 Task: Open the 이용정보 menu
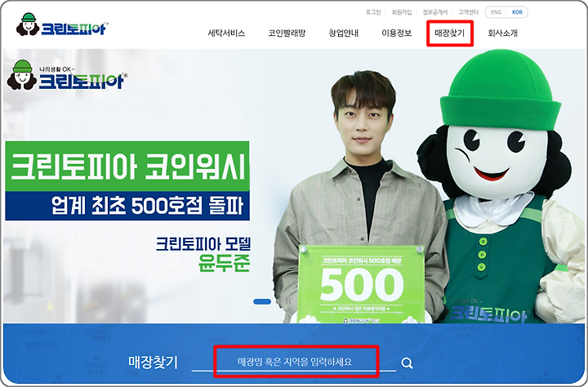point(396,33)
